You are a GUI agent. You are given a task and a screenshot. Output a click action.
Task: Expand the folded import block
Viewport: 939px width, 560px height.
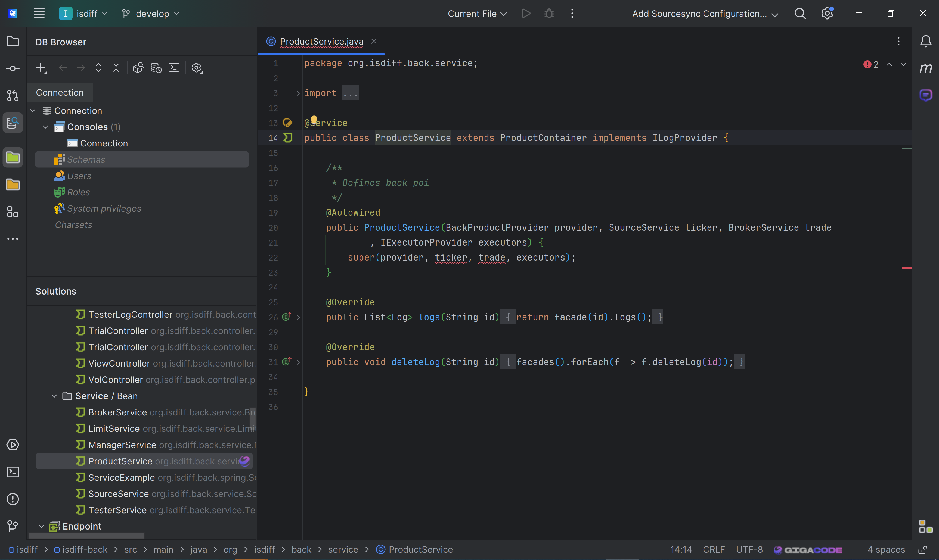click(x=298, y=93)
